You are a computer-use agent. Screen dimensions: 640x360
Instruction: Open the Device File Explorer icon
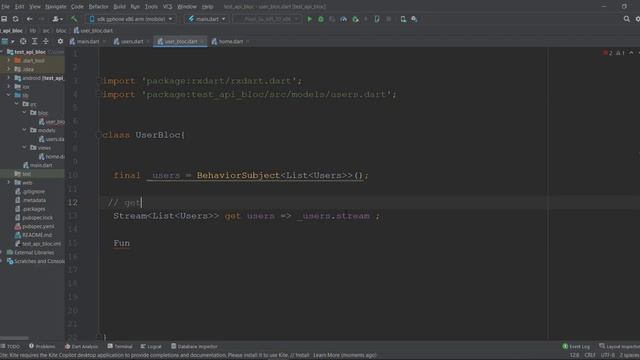[x=403, y=19]
